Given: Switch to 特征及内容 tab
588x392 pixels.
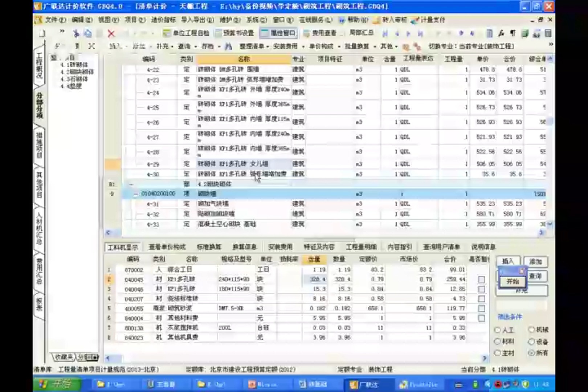Looking at the screenshot, I should click(319, 247).
